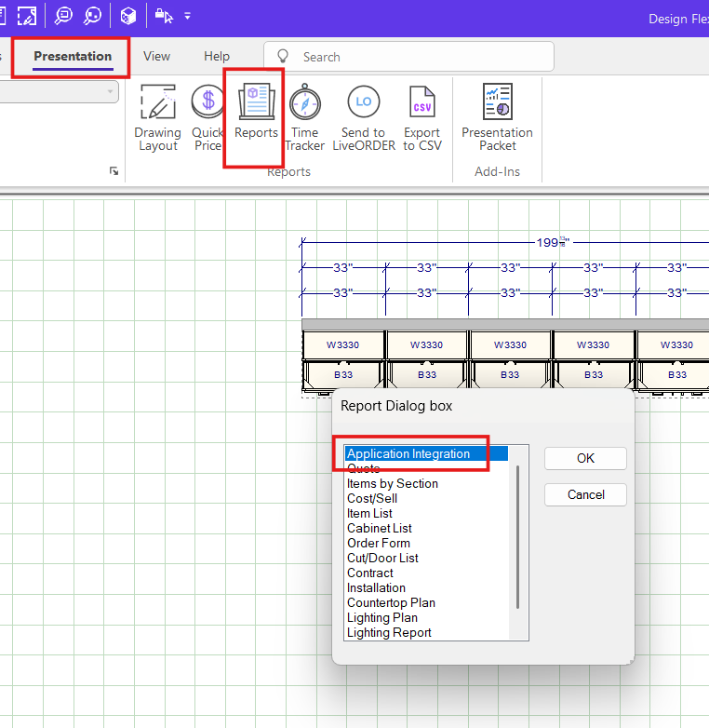Click the Search field in the ribbon
The height and width of the screenshot is (728, 709).
point(408,57)
